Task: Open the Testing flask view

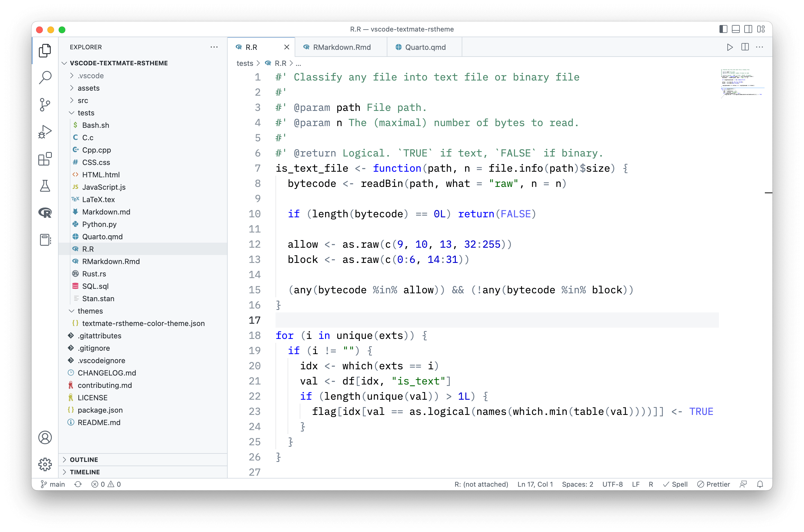Action: [x=45, y=186]
